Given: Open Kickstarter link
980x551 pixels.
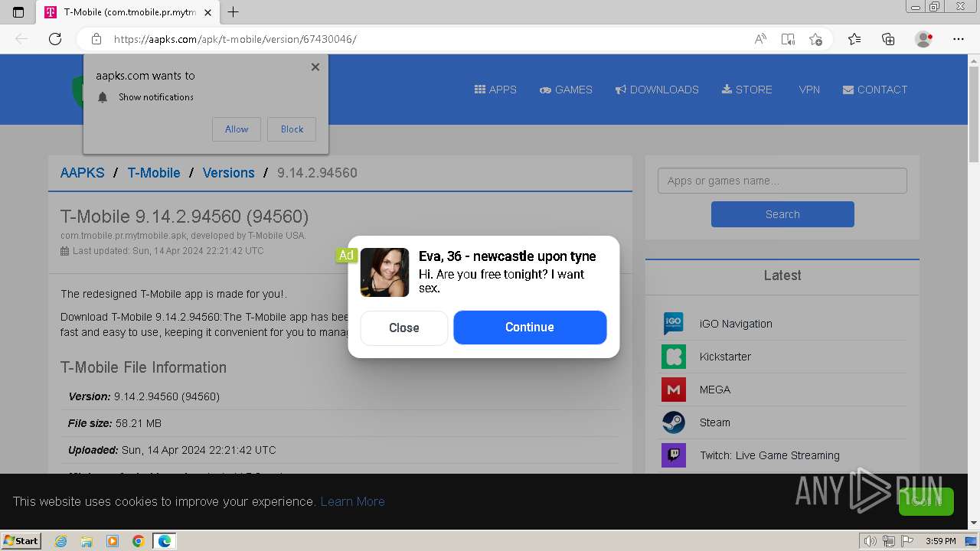Looking at the screenshot, I should point(725,357).
